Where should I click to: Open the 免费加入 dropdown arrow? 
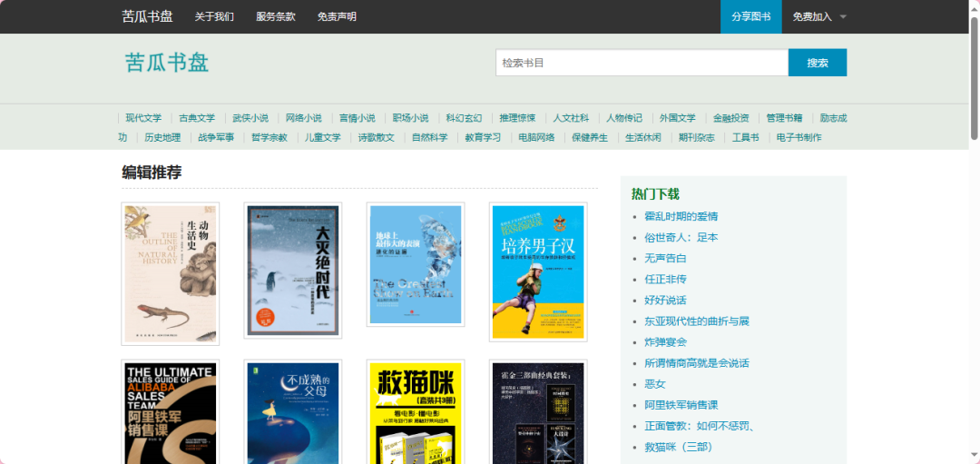(x=843, y=17)
